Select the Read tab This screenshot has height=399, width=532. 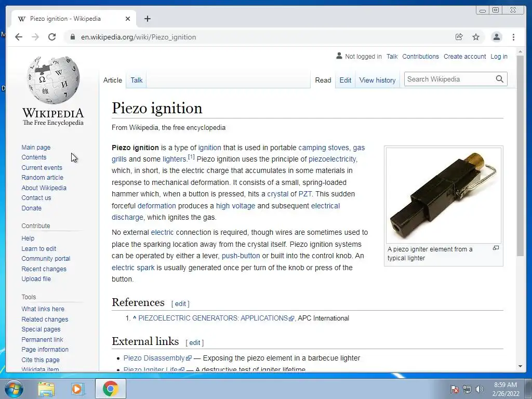(323, 80)
